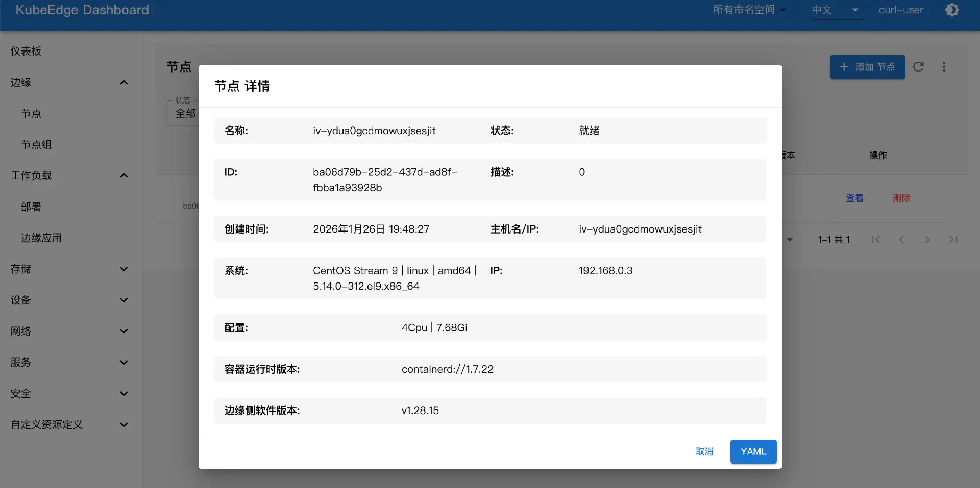Image resolution: width=980 pixels, height=488 pixels.
Task: Click the KubeEdge Dashboard title
Action: tap(82, 10)
